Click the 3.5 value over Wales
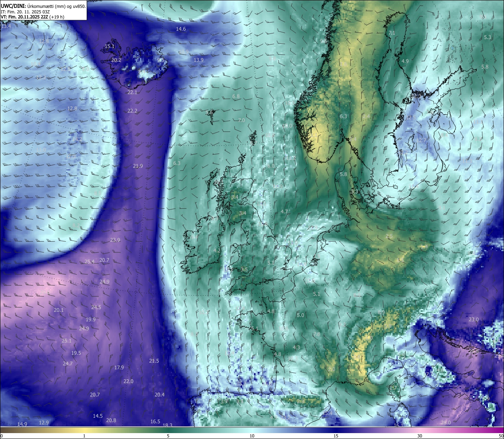Screen dimensions: 504x439 click(244, 270)
